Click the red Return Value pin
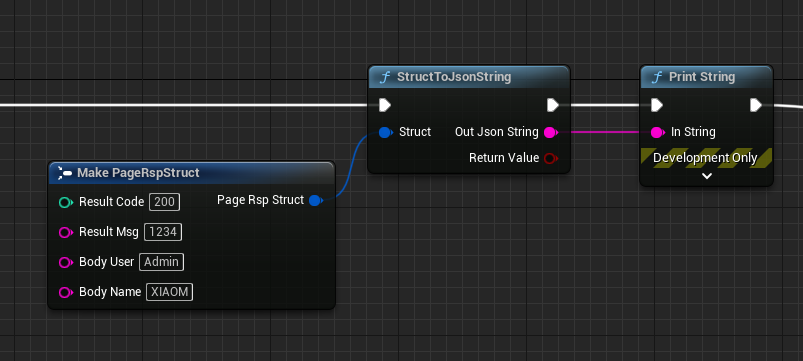 click(550, 158)
